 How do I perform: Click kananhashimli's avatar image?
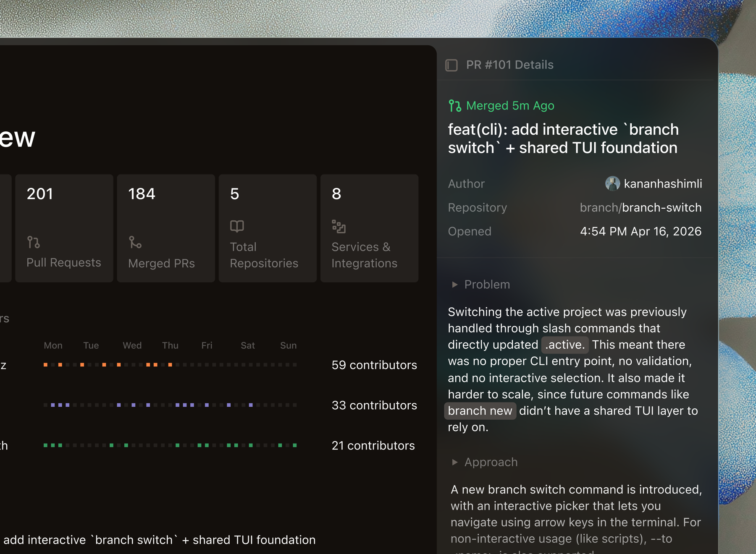pyautogui.click(x=612, y=184)
